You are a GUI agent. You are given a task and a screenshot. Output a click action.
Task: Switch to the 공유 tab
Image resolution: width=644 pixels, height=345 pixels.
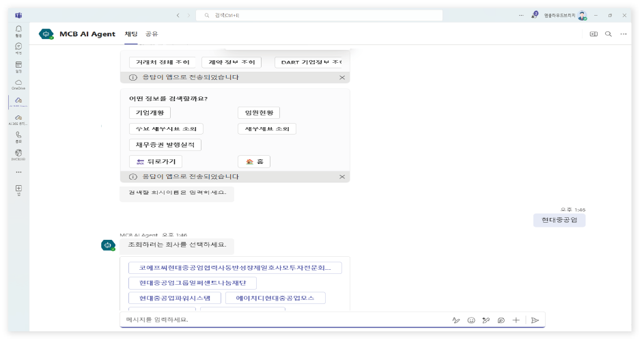tap(152, 34)
